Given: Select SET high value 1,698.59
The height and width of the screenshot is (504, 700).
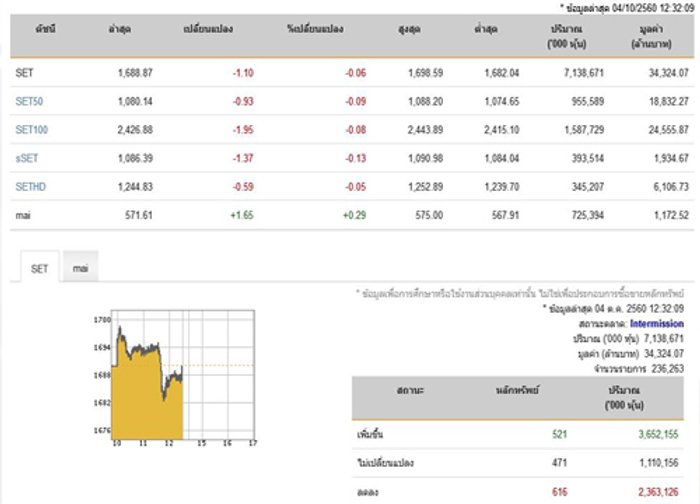Looking at the screenshot, I should [425, 73].
